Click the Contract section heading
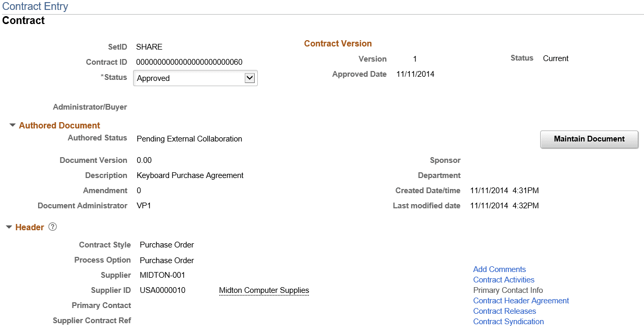The image size is (644, 331). click(x=23, y=20)
